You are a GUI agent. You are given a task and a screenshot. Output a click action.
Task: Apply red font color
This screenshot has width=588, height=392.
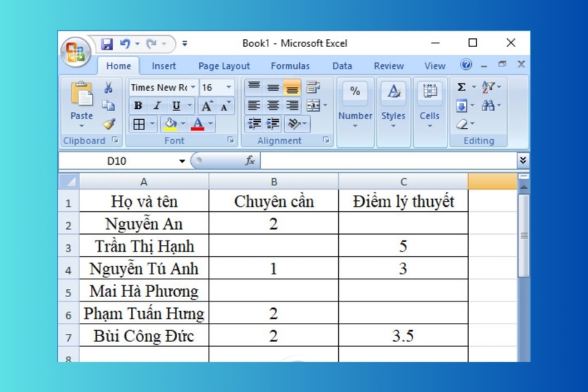(198, 124)
